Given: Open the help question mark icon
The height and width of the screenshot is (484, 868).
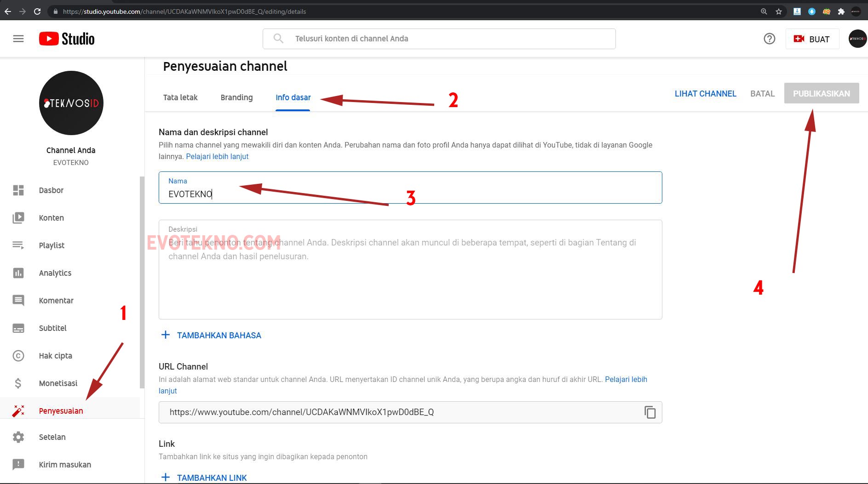Looking at the screenshot, I should click(x=769, y=39).
